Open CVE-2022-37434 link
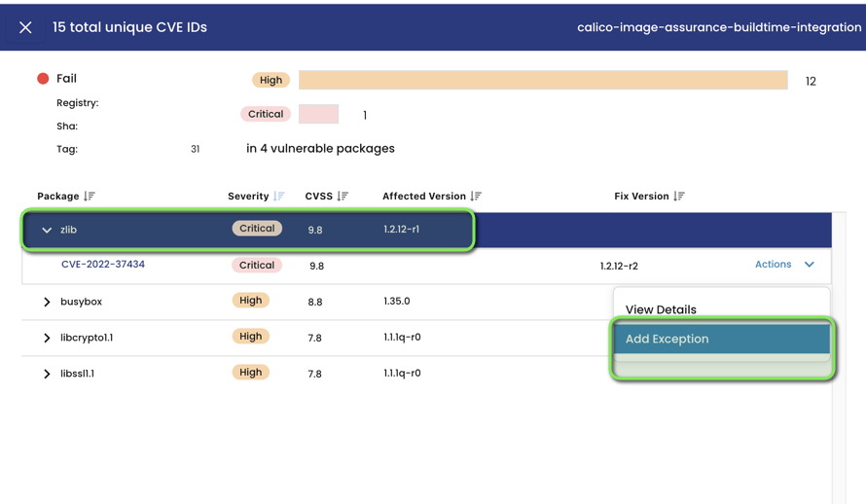Image resolution: width=866 pixels, height=504 pixels. 103,265
